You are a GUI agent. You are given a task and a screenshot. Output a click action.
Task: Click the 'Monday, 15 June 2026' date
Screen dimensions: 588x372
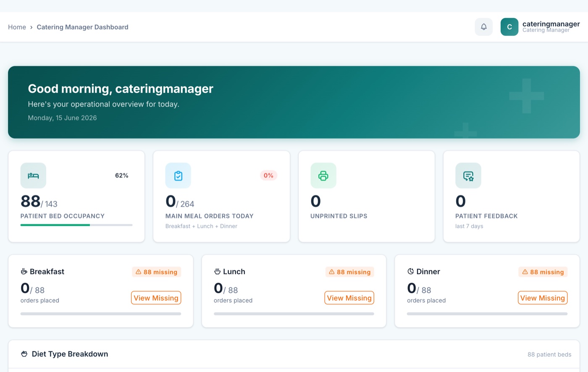[62, 118]
